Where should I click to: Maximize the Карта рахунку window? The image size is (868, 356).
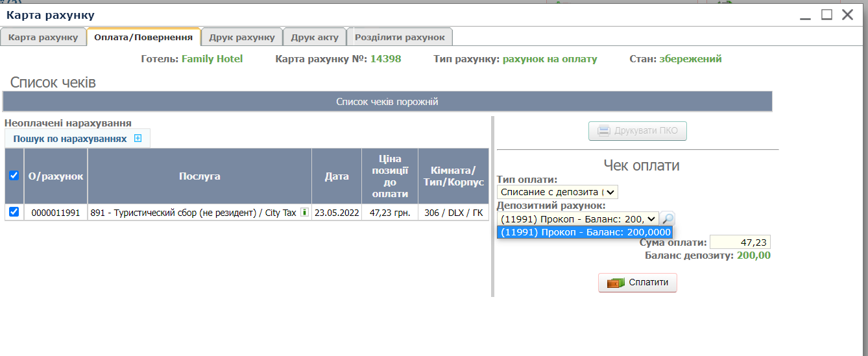[x=826, y=15]
